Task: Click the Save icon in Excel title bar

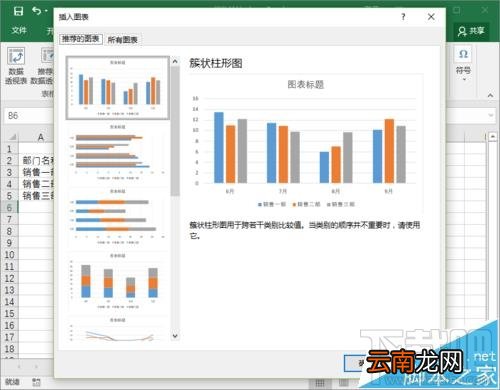Action: pos(18,11)
